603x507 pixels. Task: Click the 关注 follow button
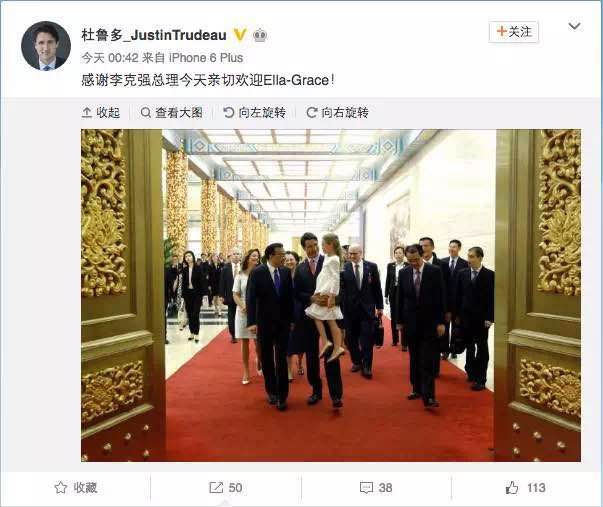coord(514,32)
